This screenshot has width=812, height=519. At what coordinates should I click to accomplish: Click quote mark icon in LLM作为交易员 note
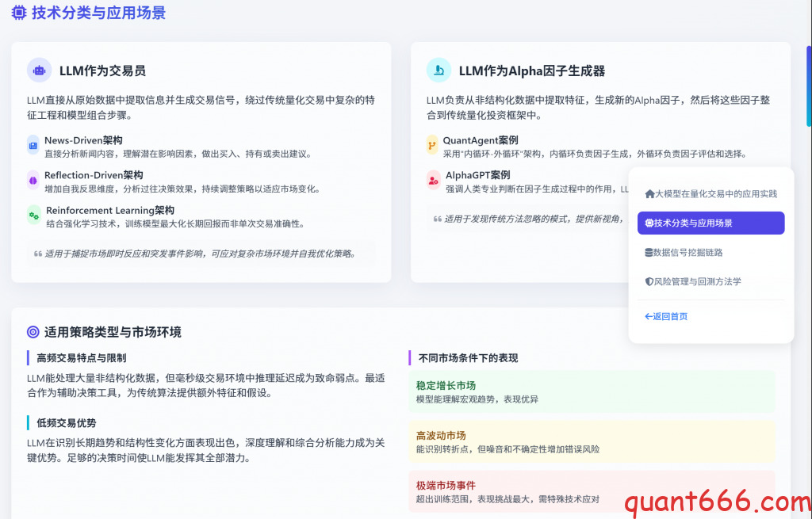[38, 254]
